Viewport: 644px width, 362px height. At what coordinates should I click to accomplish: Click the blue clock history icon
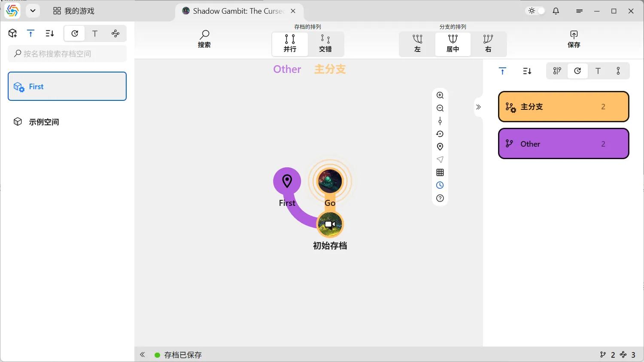click(440, 185)
